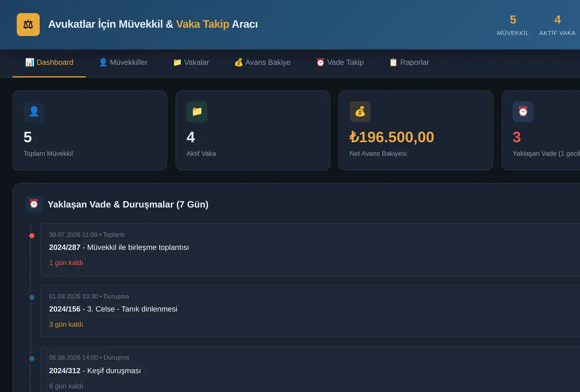Open the 2024/287 birleşme toplantısı entry
Image resolution: width=580 pixels, height=392 pixels.
click(310, 249)
